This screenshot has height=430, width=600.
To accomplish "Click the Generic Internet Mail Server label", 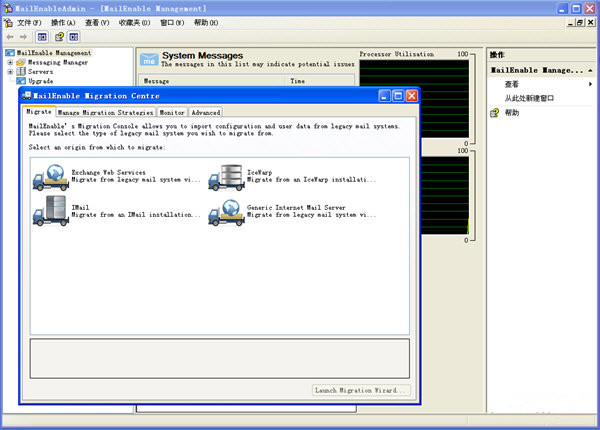I will click(x=296, y=208).
